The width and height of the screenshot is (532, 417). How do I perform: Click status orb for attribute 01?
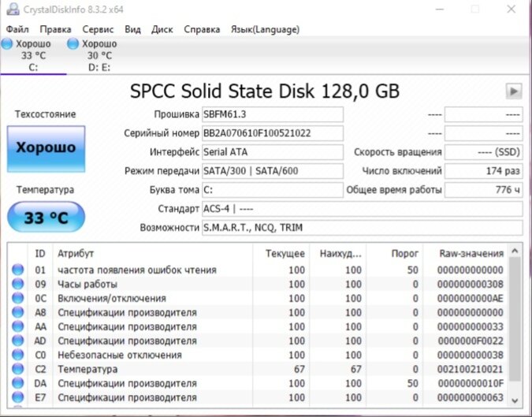click(17, 270)
